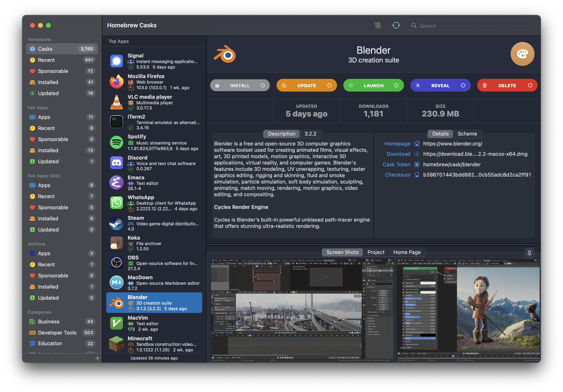Open the Home Page tab
The image size is (563, 392).
[407, 252]
